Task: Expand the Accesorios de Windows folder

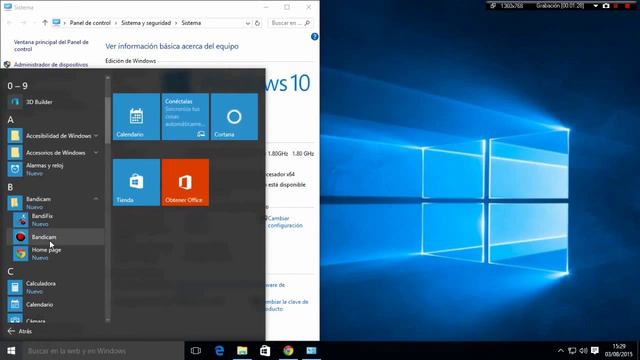Action: click(55, 153)
